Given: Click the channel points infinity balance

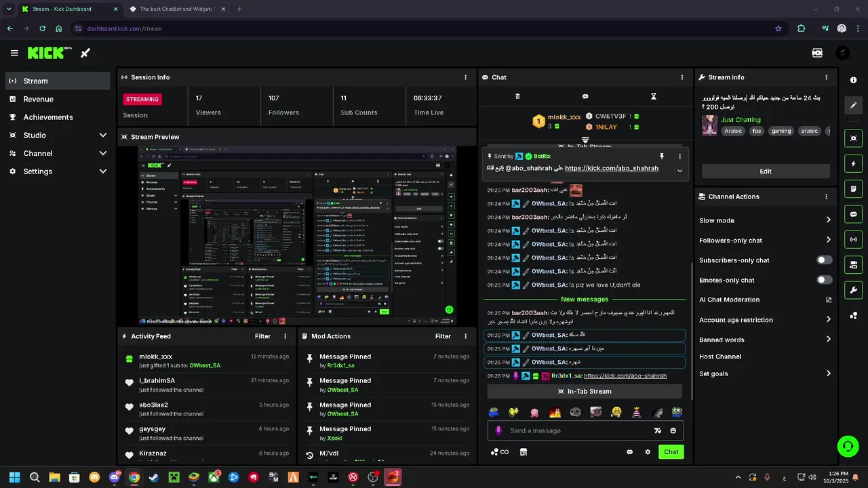Looking at the screenshot, I should [x=500, y=452].
